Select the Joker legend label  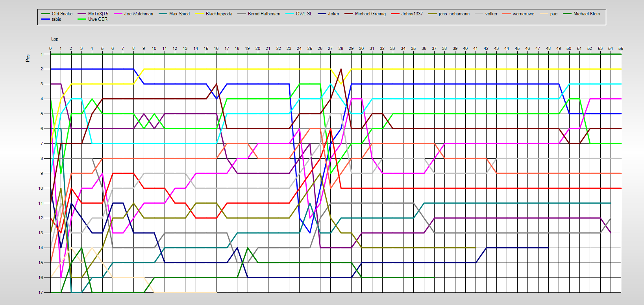(x=334, y=14)
